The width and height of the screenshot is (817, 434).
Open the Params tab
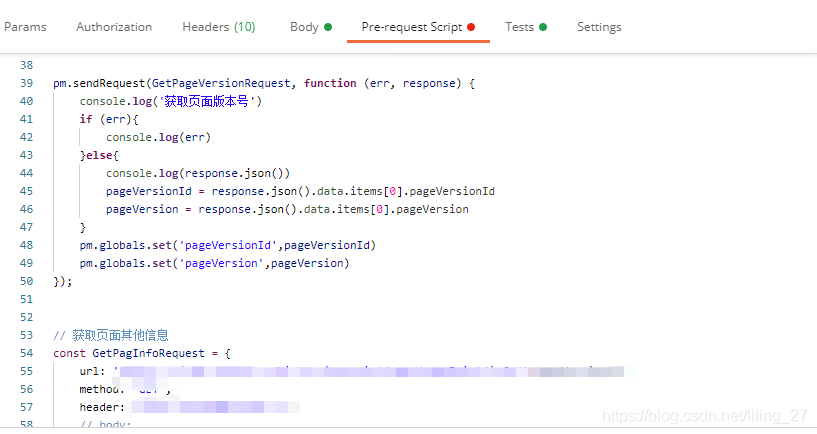tap(25, 27)
